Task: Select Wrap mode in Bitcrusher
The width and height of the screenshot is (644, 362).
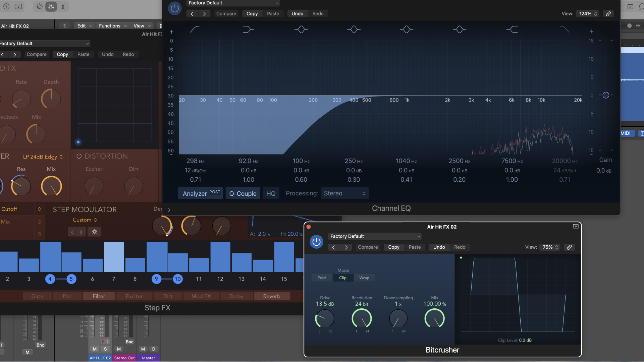Action: coord(364,278)
